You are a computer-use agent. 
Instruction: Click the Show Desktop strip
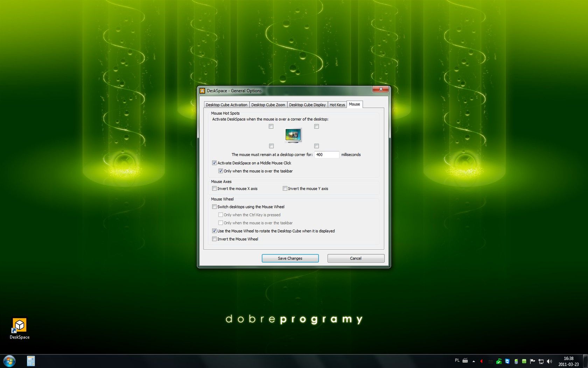click(x=585, y=361)
